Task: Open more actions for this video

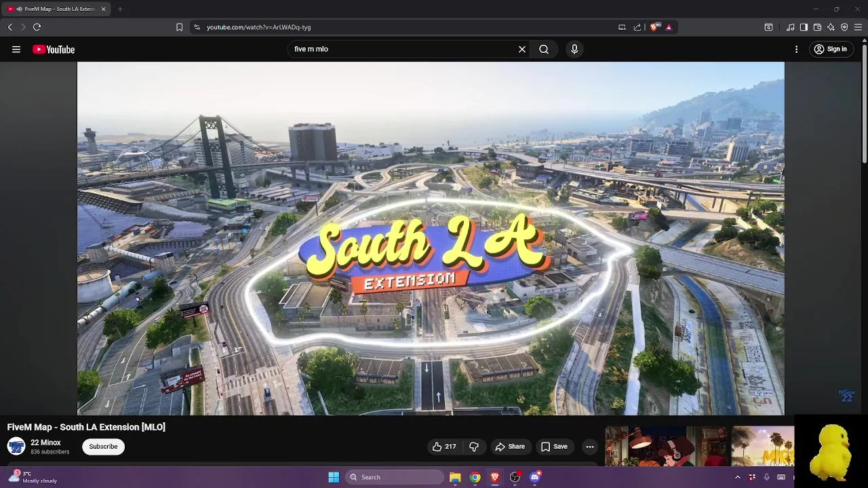Action: coord(590,447)
